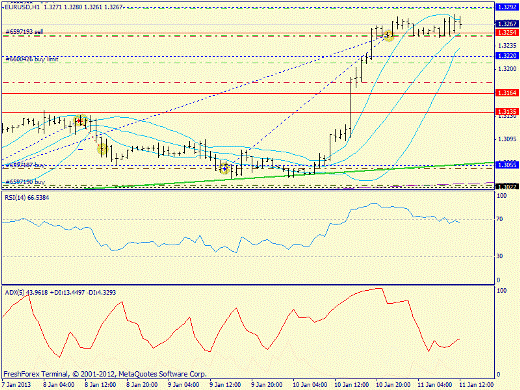Click the 8 Jan 12:00 time label
Screen dimensions: 520x390
[101, 385]
